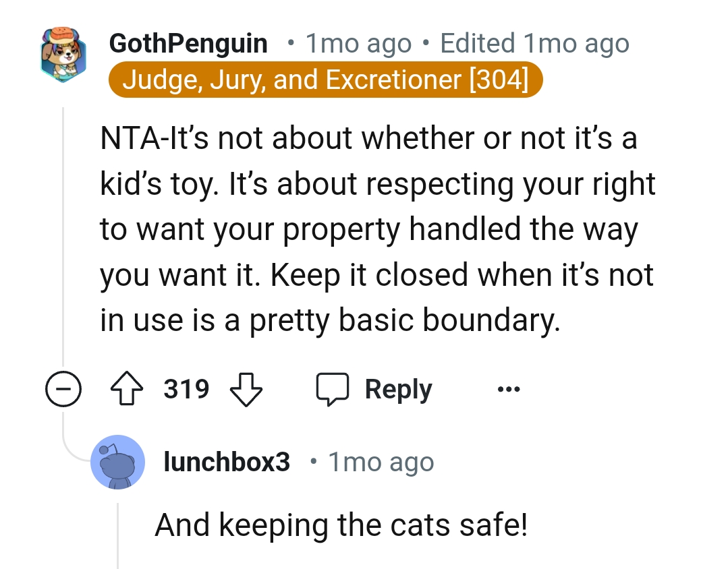
Task: Click the Judge, Jury, and Excretioner flair
Action: point(325,80)
